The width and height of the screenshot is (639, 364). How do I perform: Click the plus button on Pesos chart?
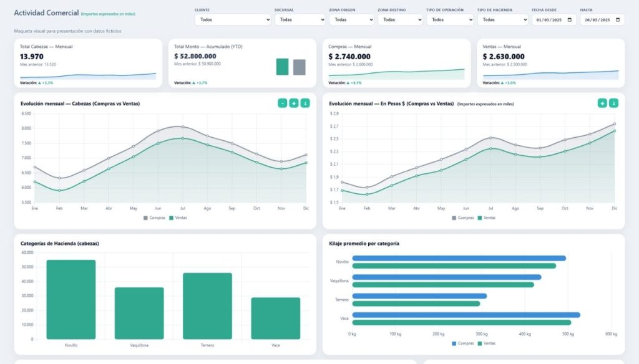[602, 103]
